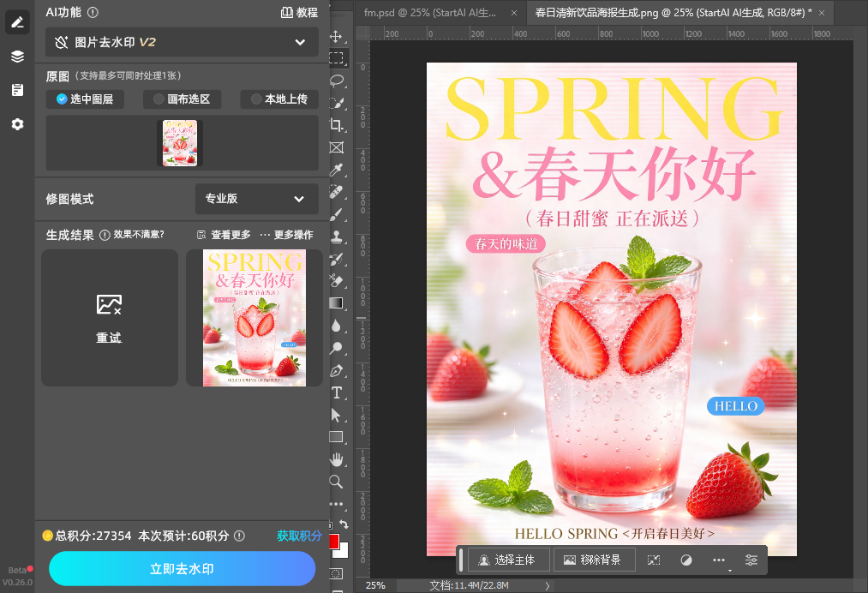
Task: Click the 移除背景 button
Action: click(594, 560)
